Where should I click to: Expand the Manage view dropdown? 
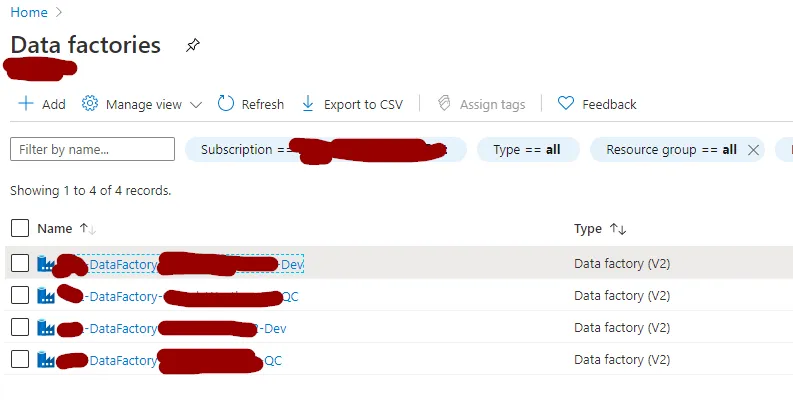(196, 104)
